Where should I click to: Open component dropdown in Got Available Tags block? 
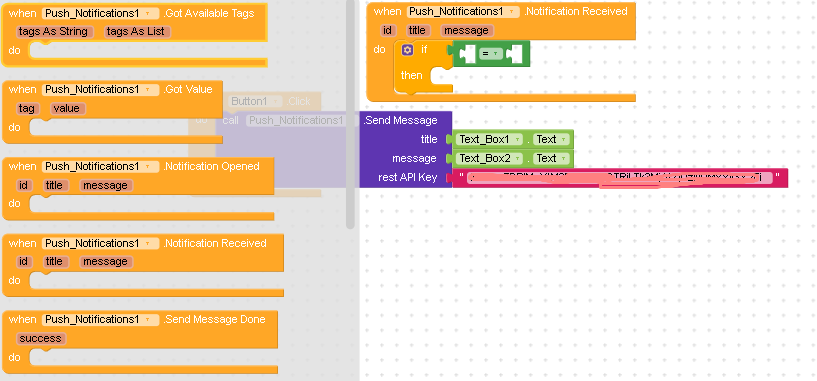(100, 14)
